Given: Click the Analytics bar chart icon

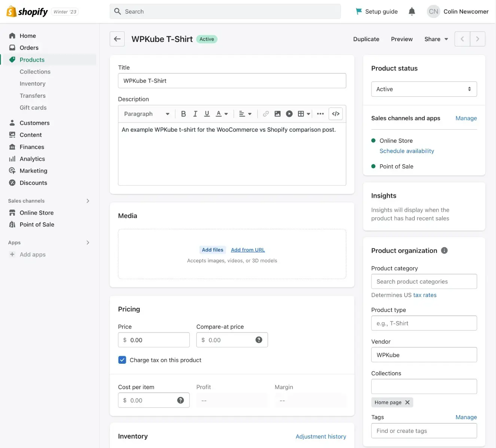Looking at the screenshot, I should pyautogui.click(x=12, y=159).
